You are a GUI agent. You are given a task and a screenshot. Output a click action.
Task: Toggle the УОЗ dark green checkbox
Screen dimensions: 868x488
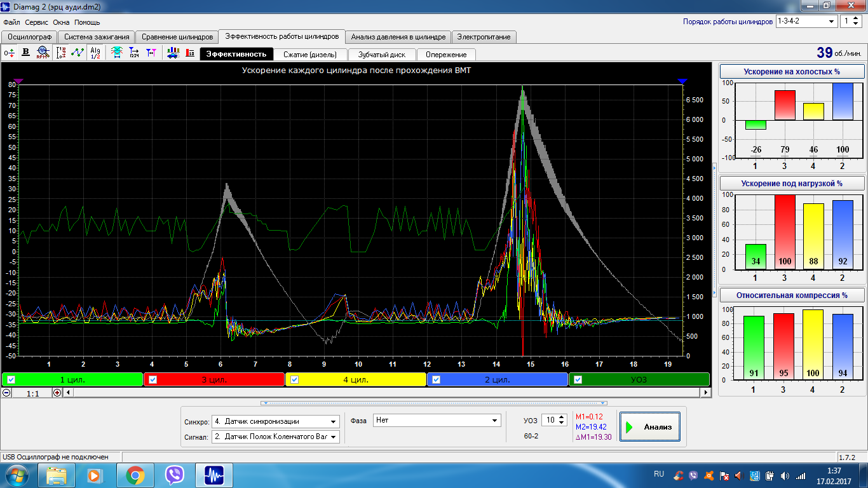[578, 379]
